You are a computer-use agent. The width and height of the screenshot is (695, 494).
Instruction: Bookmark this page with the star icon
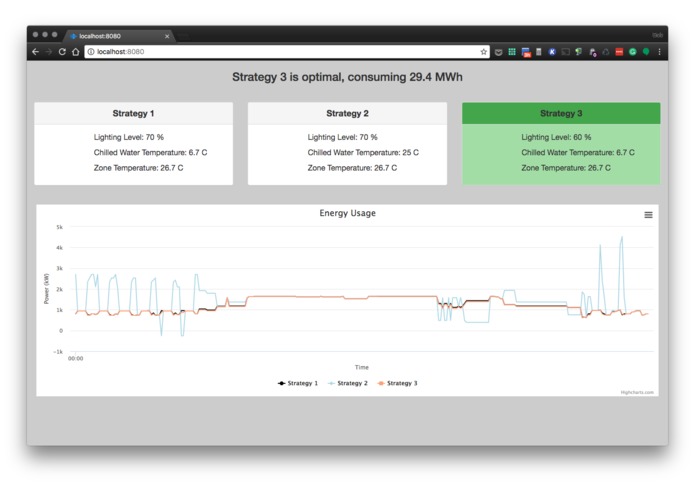(483, 52)
